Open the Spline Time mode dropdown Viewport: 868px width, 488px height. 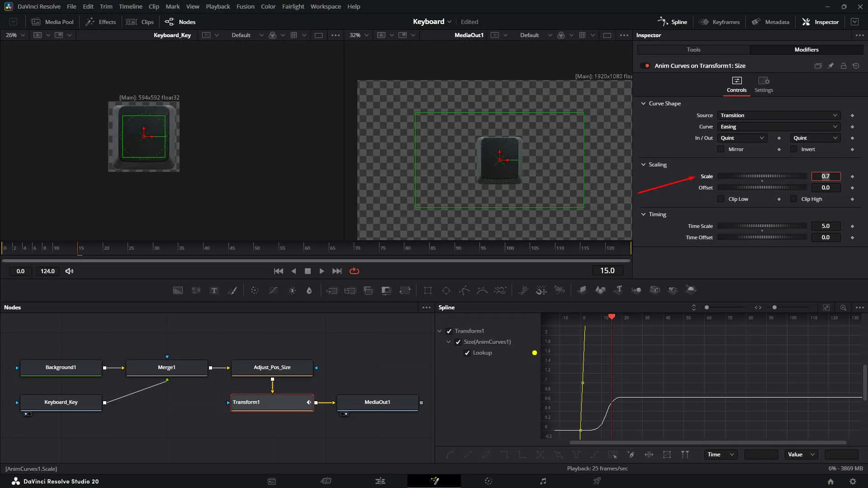tap(721, 455)
